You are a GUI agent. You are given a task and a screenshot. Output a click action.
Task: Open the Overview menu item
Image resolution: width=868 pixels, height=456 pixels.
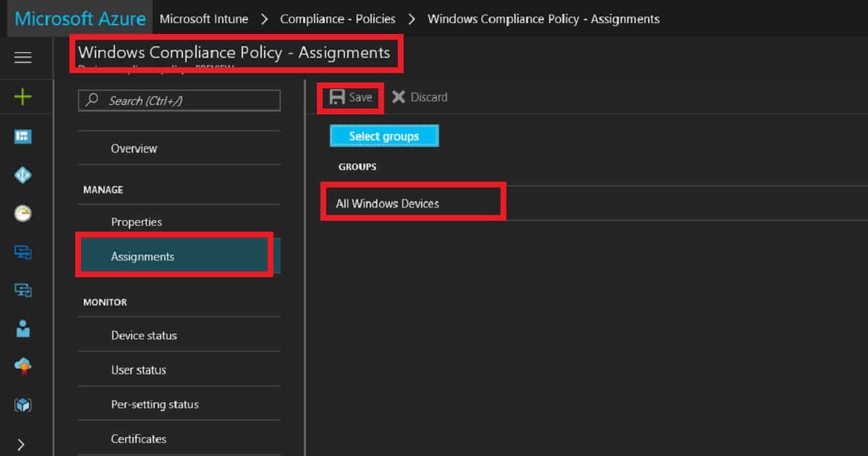coord(134,148)
